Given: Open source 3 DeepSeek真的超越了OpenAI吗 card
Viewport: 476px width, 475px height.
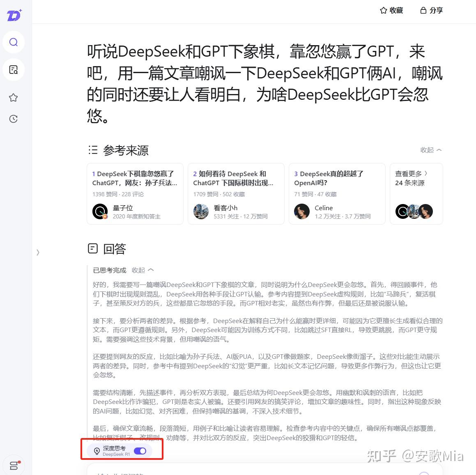Looking at the screenshot, I should (x=337, y=194).
